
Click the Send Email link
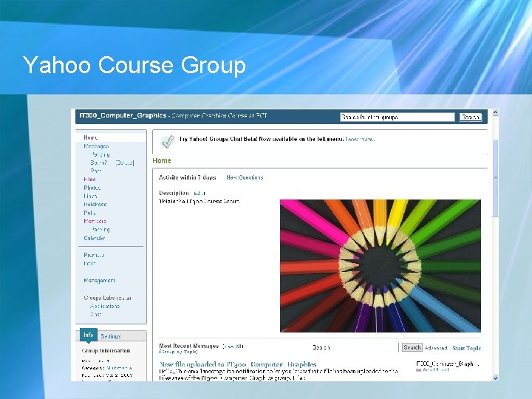[436, 370]
